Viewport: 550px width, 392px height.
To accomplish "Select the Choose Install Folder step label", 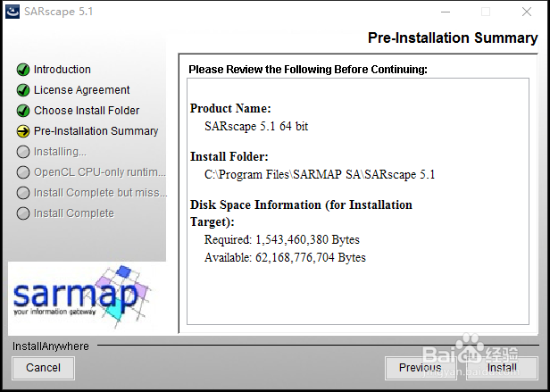I will 87,111.
